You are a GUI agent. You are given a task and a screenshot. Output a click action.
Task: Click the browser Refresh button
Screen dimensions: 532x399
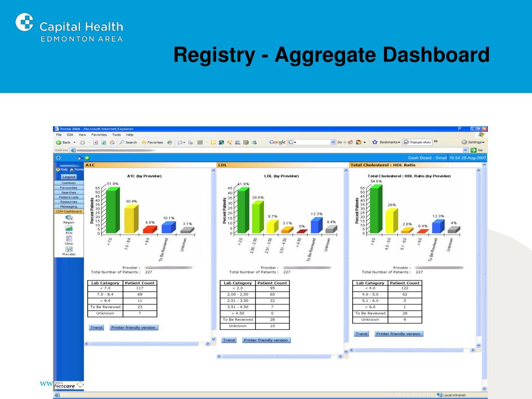pyautogui.click(x=104, y=142)
